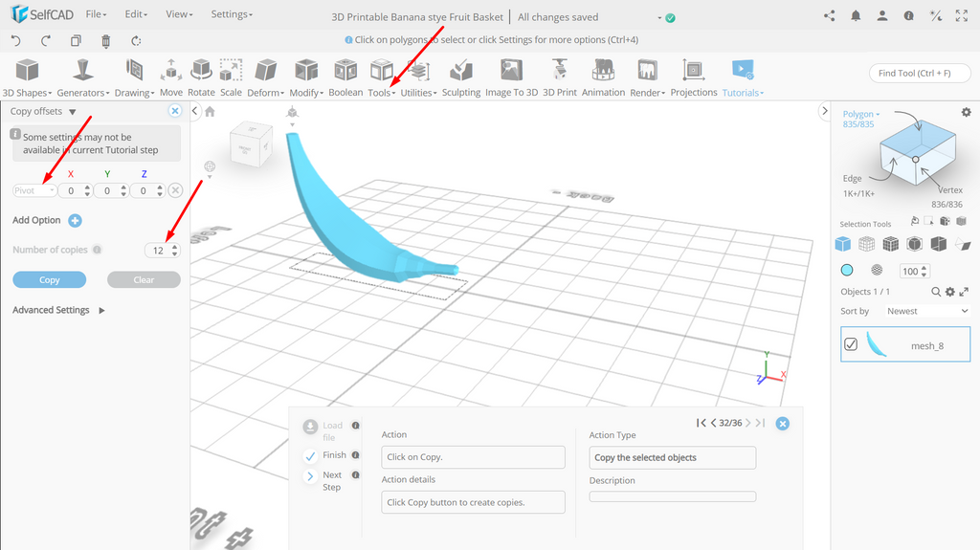The image size is (980, 550).
Task: Click the Add Option plus icon
Action: (x=75, y=221)
